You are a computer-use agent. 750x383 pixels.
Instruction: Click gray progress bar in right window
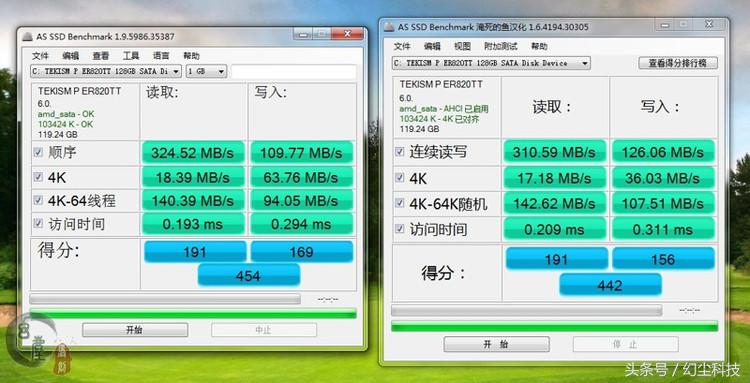pos(527,311)
